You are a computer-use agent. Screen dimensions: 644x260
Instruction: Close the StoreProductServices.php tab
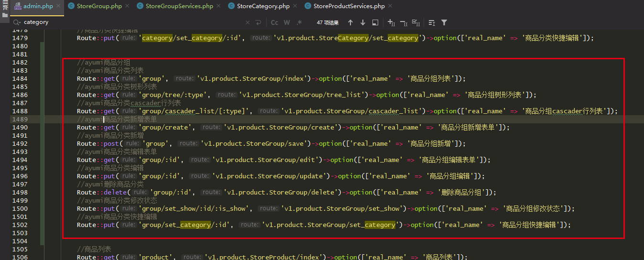tap(390, 6)
